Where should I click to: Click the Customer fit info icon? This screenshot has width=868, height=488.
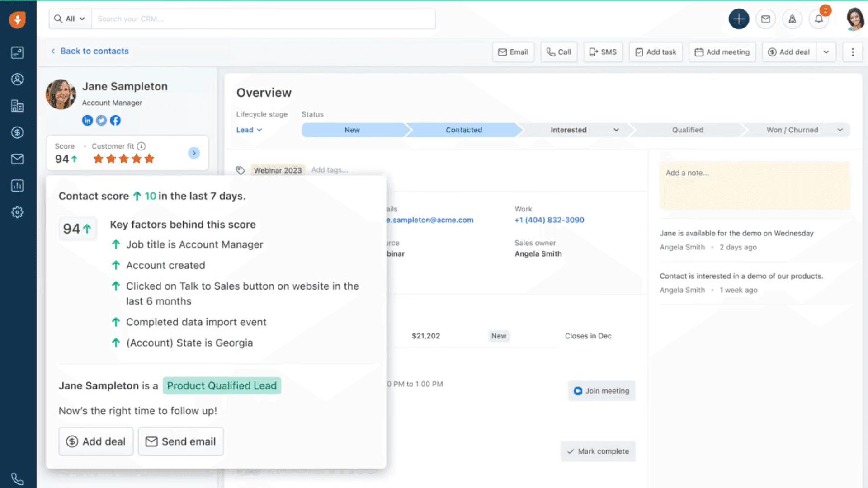click(x=141, y=146)
